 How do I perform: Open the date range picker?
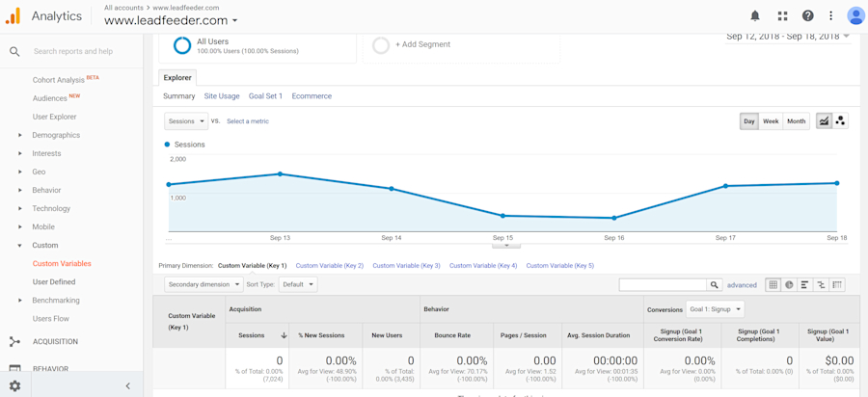click(x=788, y=38)
